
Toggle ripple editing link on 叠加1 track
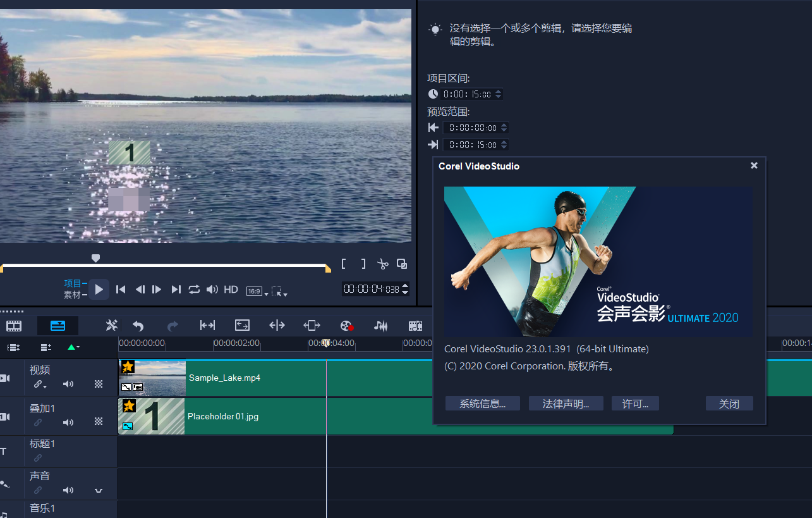pyautogui.click(x=38, y=422)
